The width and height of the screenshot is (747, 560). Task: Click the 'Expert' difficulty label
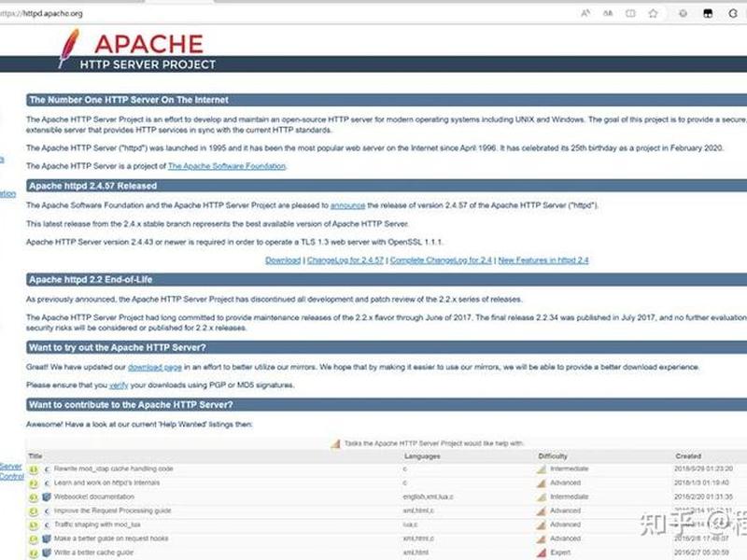click(560, 553)
